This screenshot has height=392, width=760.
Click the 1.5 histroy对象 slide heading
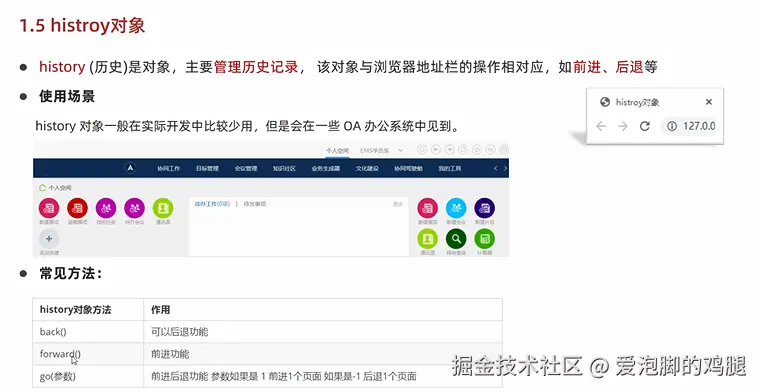[82, 25]
